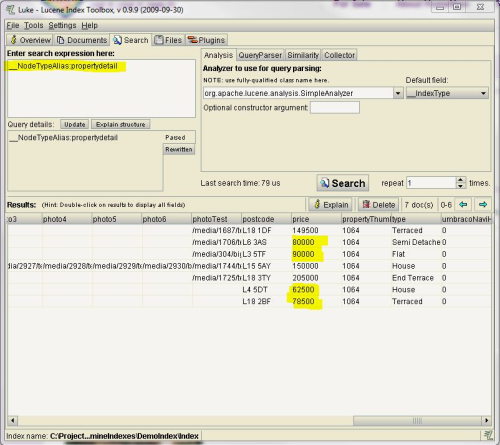Expand the analyzer class dropdown
The width and height of the screenshot is (500, 445).
pos(398,93)
